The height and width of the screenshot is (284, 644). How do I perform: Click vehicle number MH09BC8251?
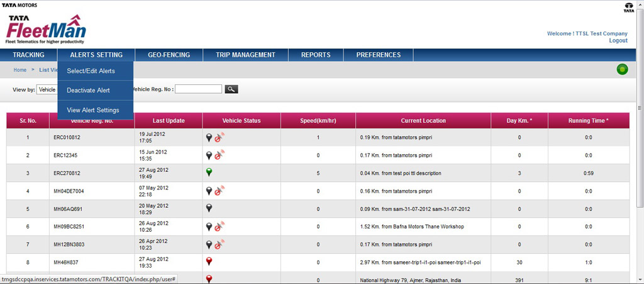coord(70,227)
